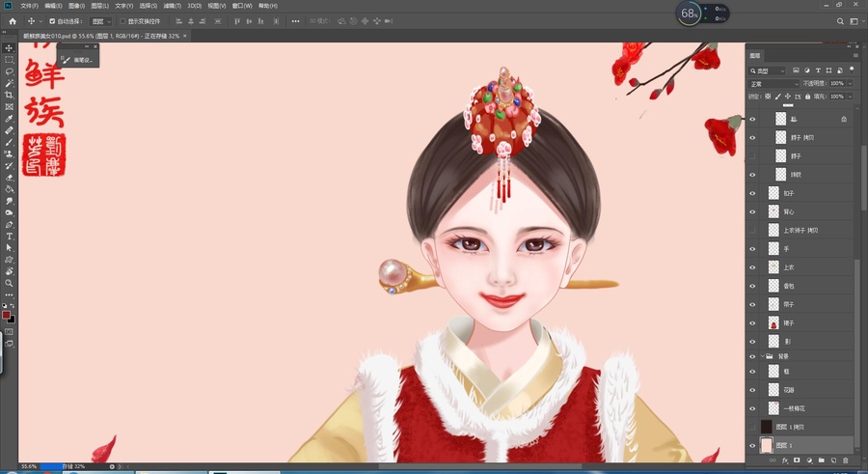Click the background color swatch
This screenshot has width=868, height=474.
point(13,320)
